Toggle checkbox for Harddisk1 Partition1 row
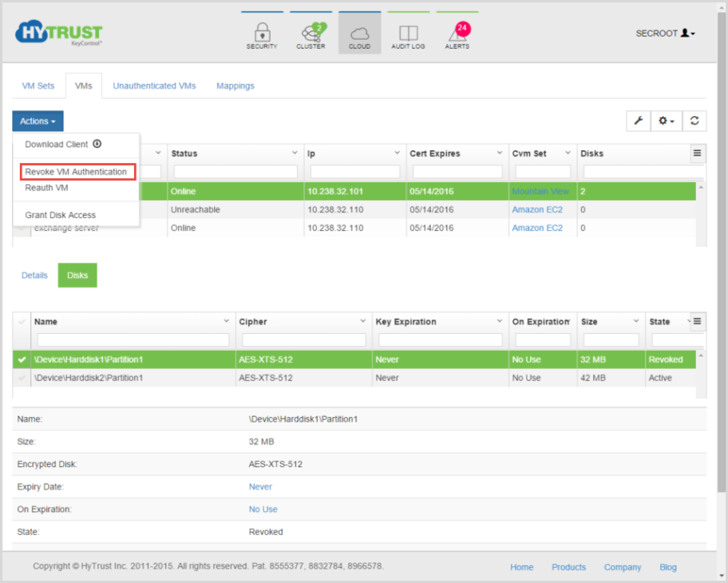The height and width of the screenshot is (583, 728). [22, 359]
